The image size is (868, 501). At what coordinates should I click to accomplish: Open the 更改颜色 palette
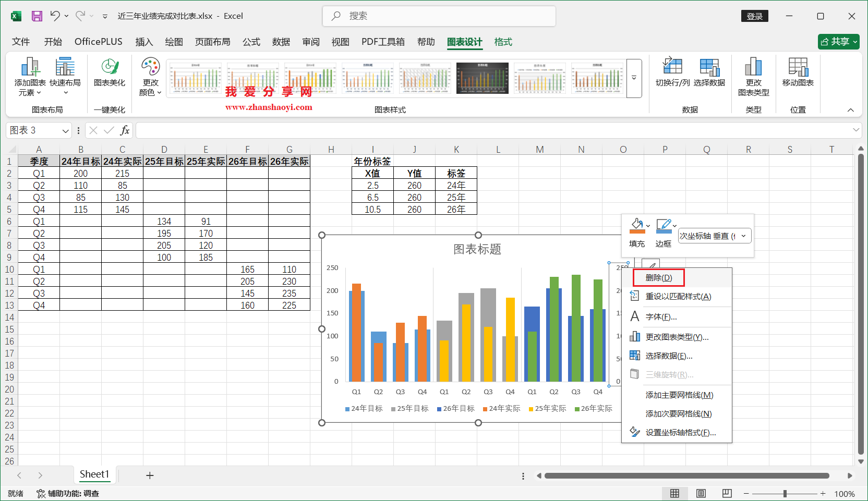(150, 77)
